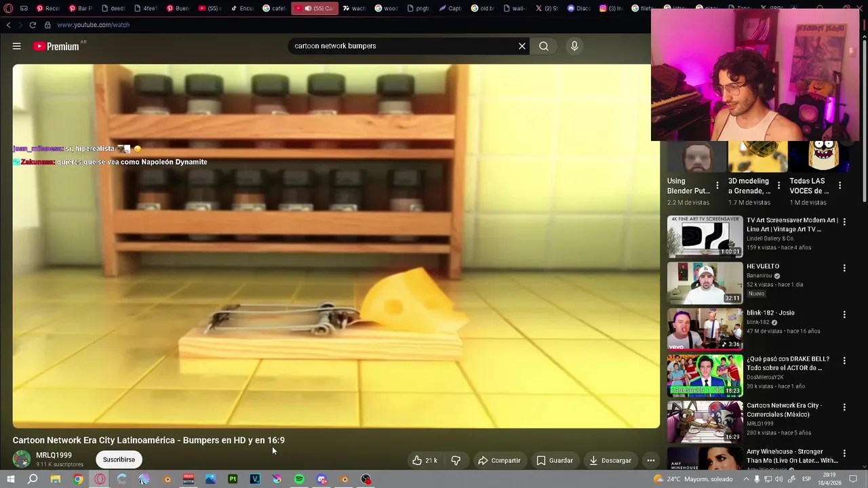
Task: Click the Descargar download button
Action: (x=610, y=460)
